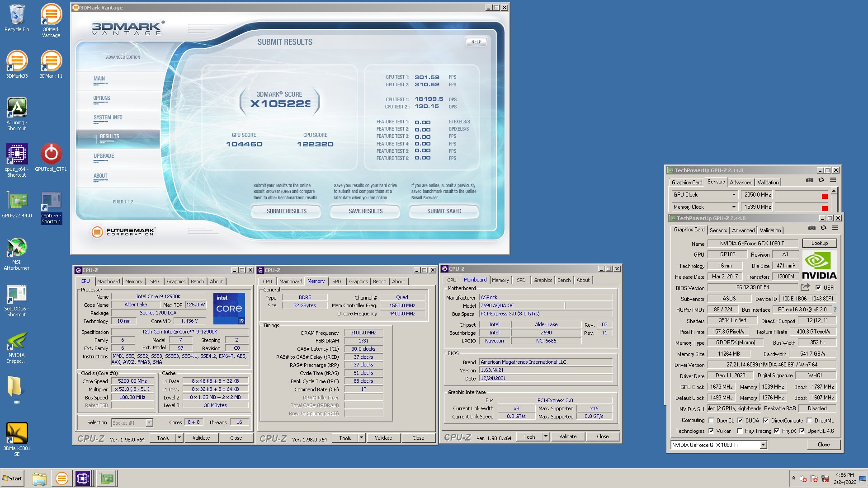This screenshot has height=488, width=868.
Task: Click the Lookup button in GPU-Z
Action: click(819, 243)
